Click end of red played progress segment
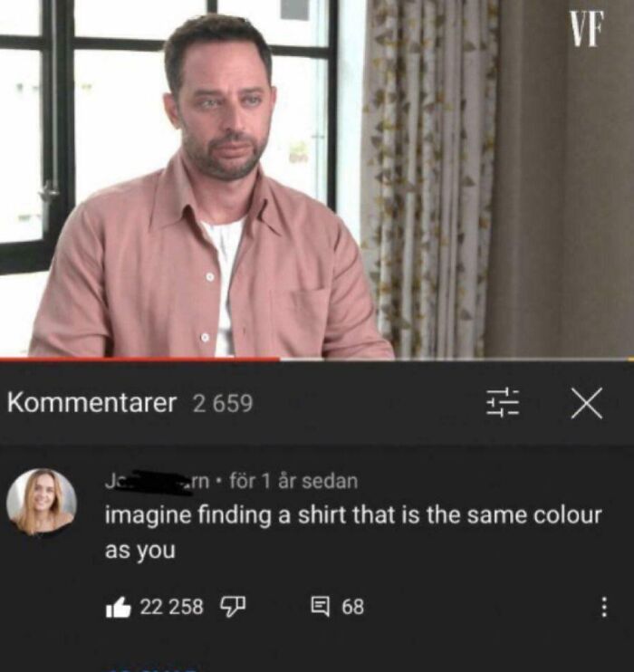The width and height of the screenshot is (634, 672). 279,360
